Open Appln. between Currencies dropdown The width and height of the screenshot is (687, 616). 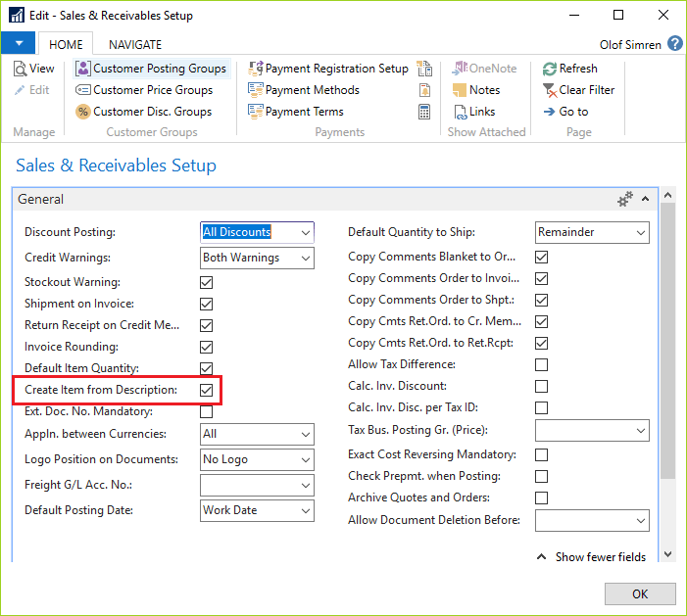[306, 434]
